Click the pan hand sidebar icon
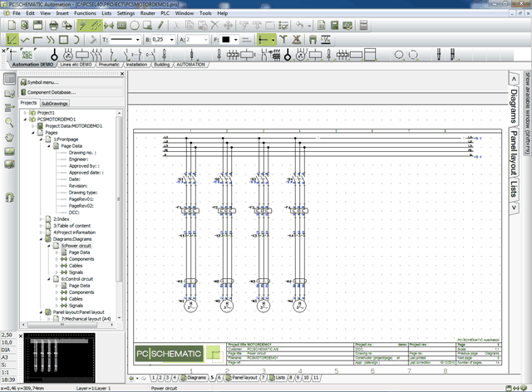 [9, 137]
